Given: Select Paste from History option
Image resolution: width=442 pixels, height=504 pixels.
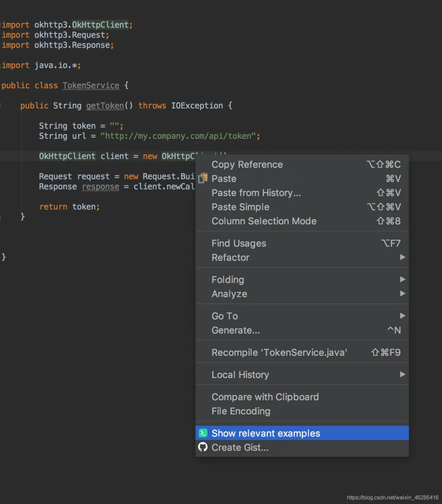Looking at the screenshot, I should coord(302,192).
